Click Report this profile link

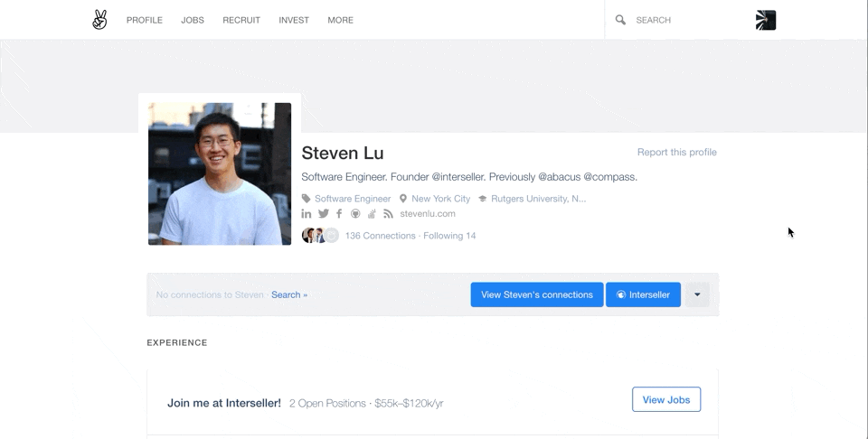677,152
